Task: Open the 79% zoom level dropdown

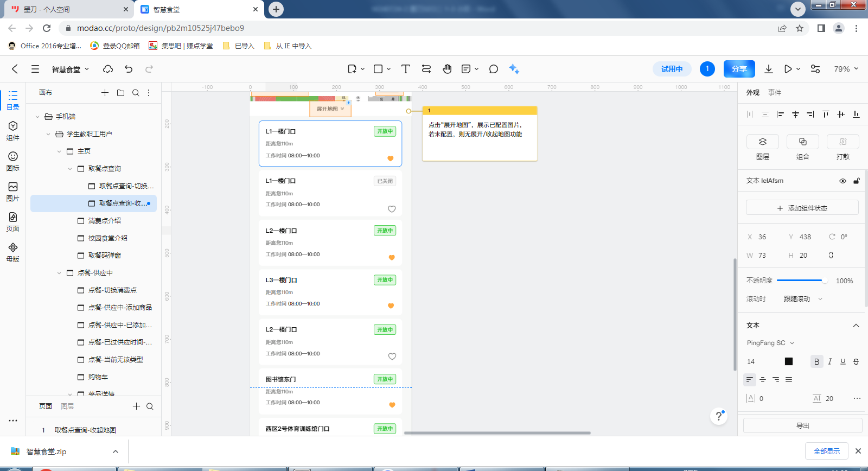Action: coord(846,69)
